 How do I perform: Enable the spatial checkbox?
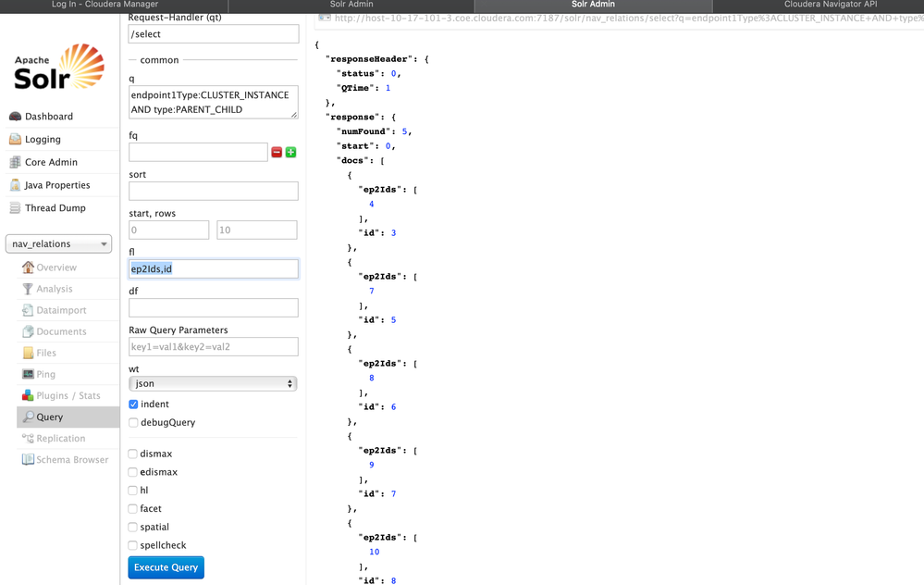coord(133,528)
